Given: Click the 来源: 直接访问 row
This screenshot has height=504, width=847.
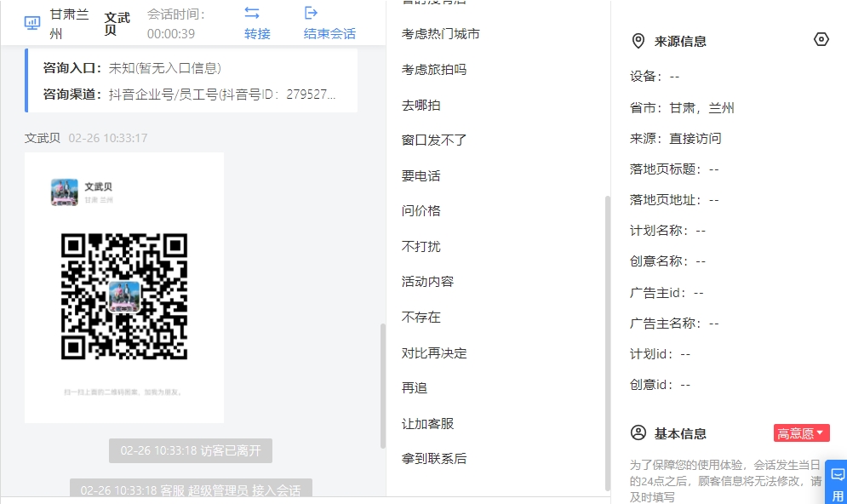Looking at the screenshot, I should [x=675, y=139].
